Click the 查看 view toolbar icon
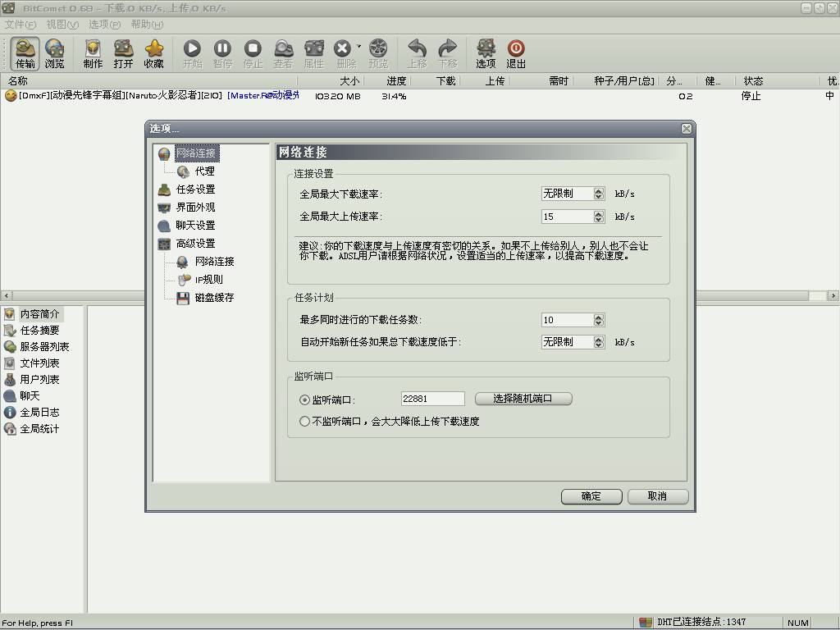 [283, 53]
